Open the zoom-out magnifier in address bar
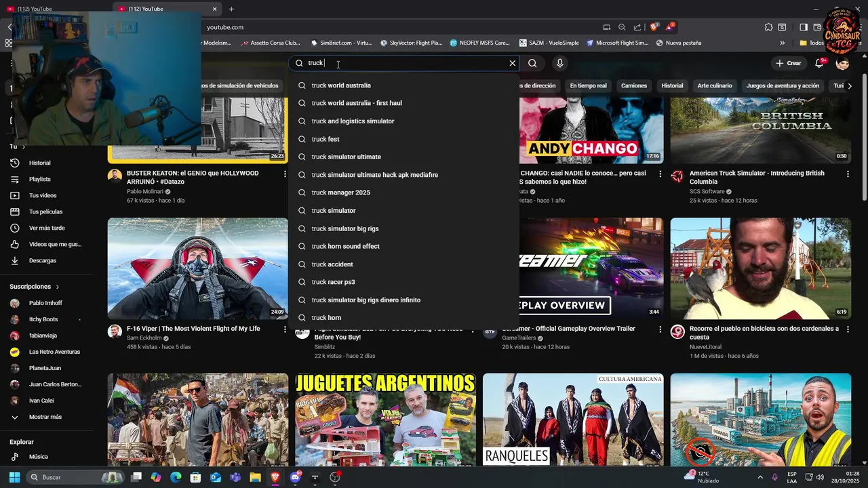The height and width of the screenshot is (488, 868). pos(622,27)
